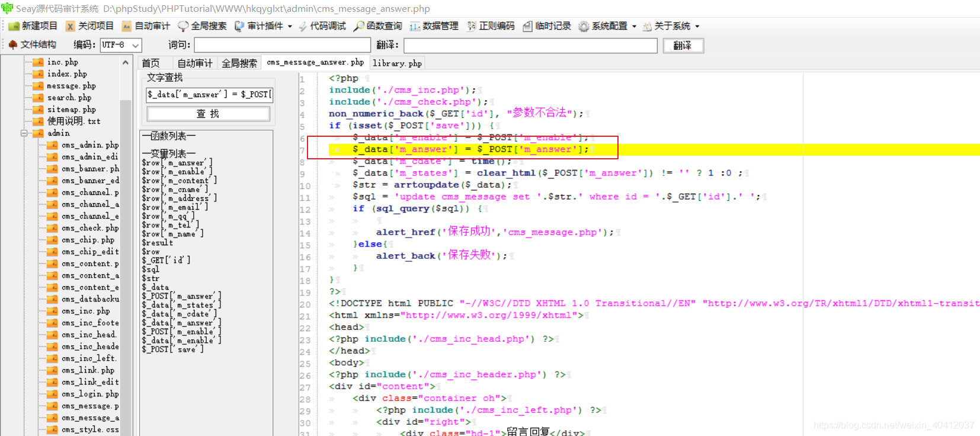The height and width of the screenshot is (436, 980).
Task: Click the 查找 button
Action: point(208,114)
